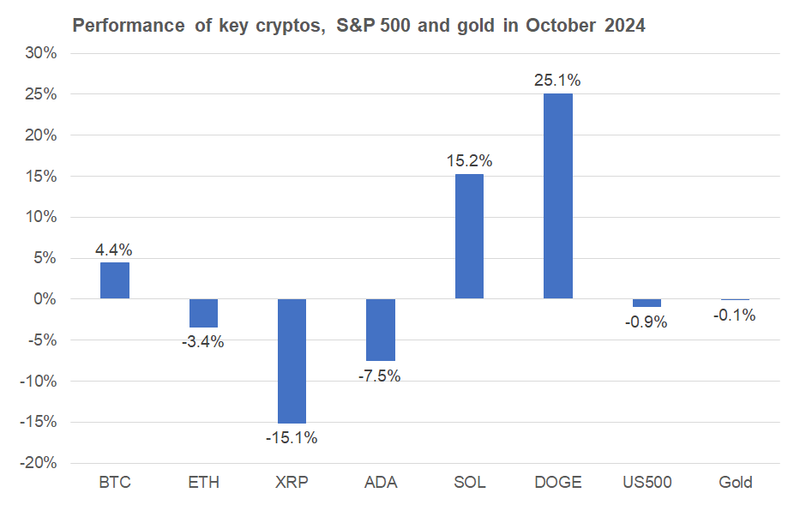Click the -7.5% data label
The width and height of the screenshot is (812, 523).
click(x=381, y=376)
